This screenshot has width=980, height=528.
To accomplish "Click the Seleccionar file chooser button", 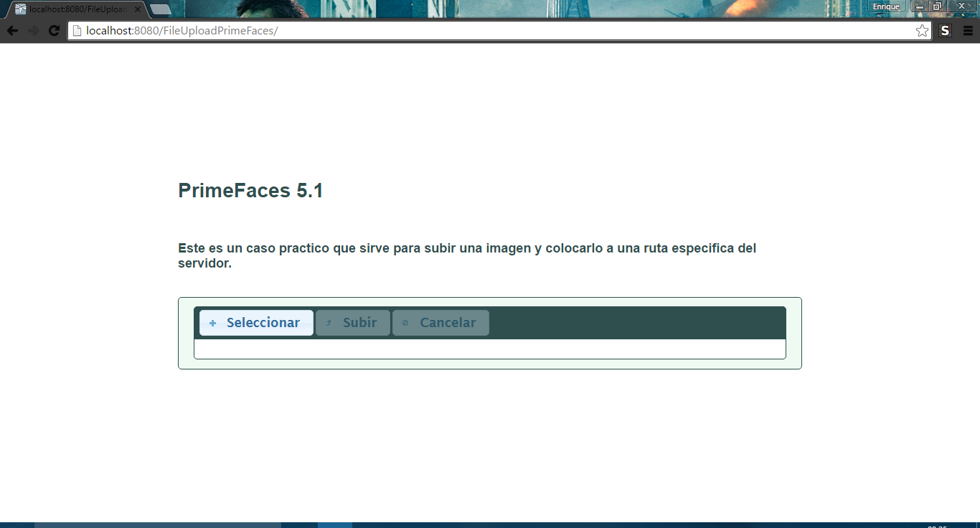I will point(256,323).
